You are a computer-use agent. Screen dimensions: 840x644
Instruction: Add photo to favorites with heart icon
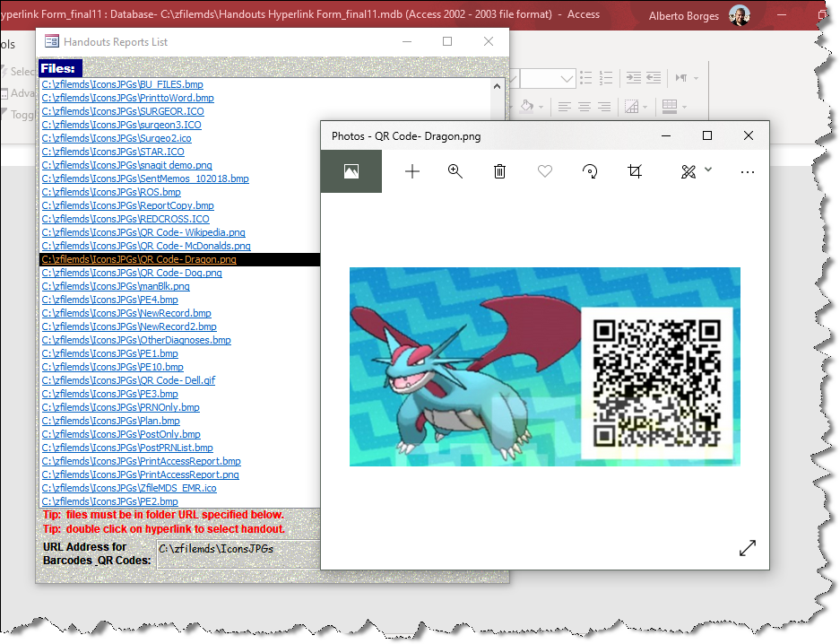pyautogui.click(x=545, y=171)
